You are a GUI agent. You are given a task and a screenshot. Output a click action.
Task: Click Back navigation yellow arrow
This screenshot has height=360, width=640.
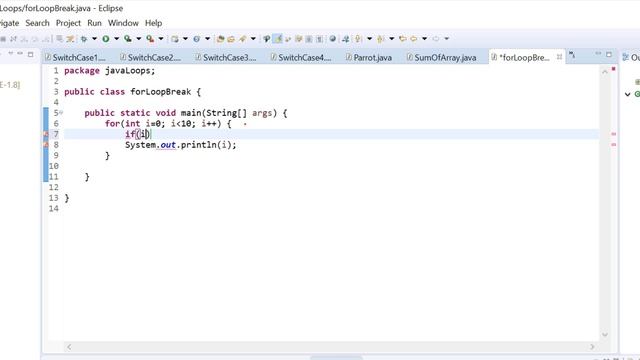click(402, 39)
